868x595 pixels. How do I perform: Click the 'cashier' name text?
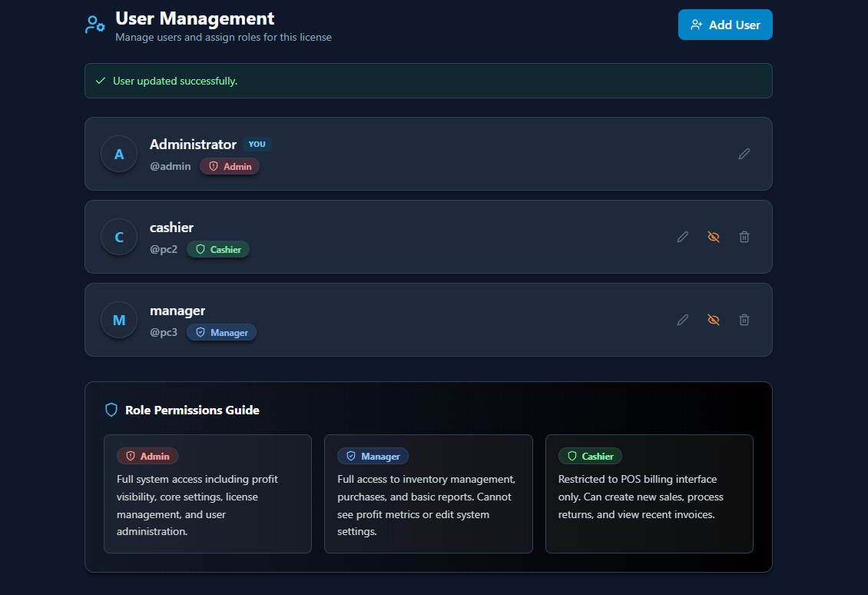(x=171, y=227)
